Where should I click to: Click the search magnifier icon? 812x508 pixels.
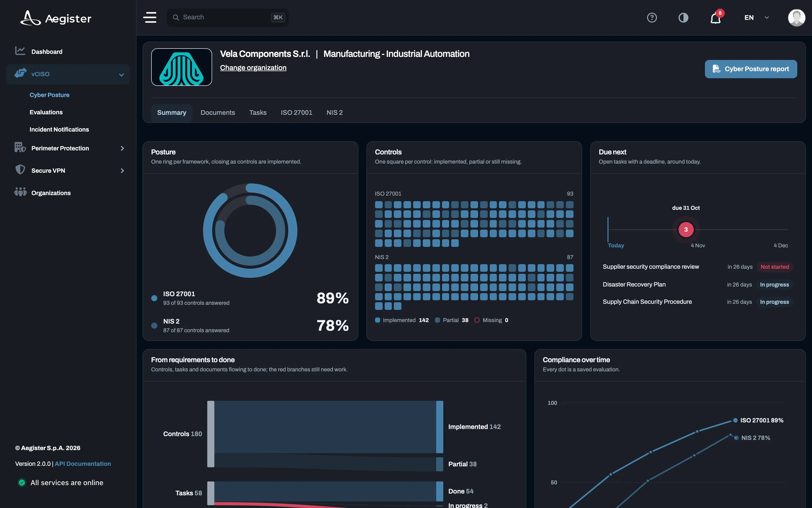point(176,17)
